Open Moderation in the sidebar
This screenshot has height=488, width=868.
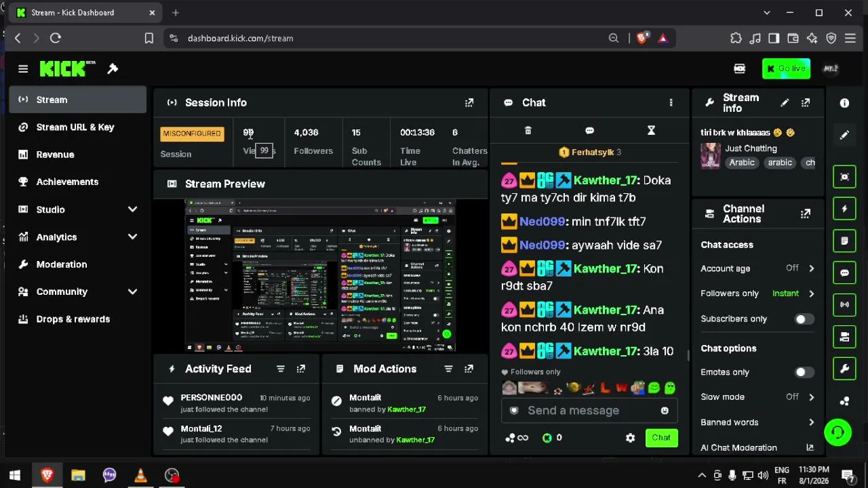coord(78,264)
